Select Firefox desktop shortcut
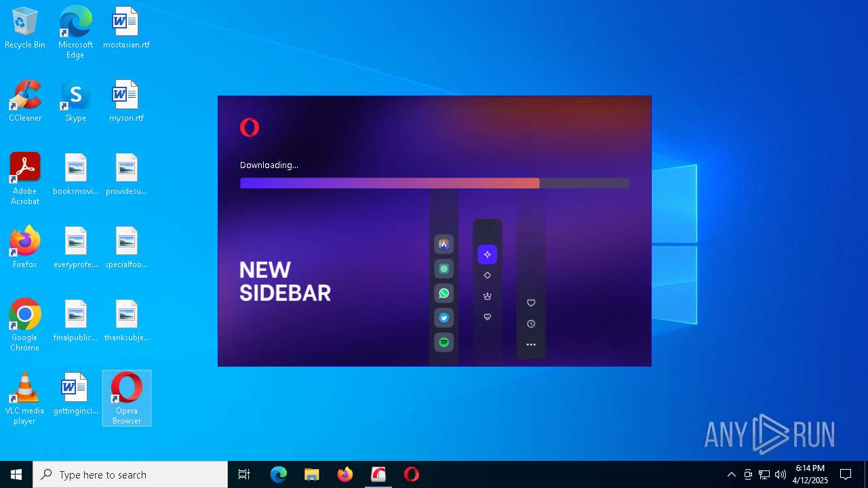The height and width of the screenshot is (488, 868). 25,247
